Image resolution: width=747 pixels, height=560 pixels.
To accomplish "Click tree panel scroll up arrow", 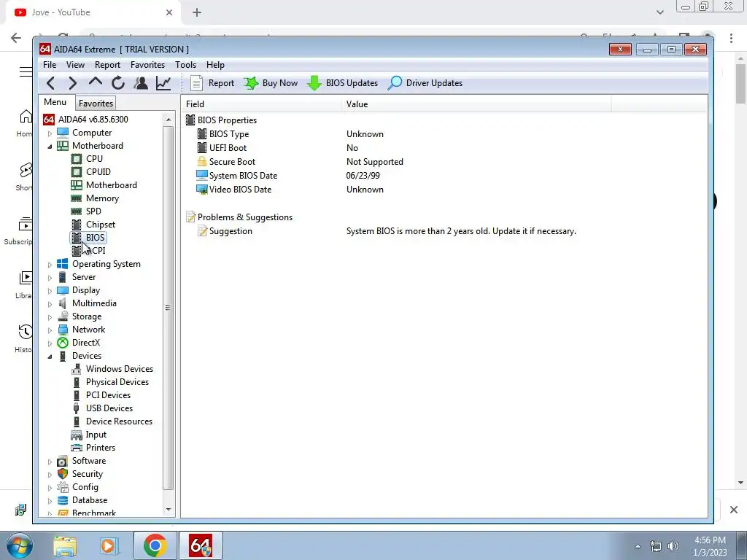I will coord(169,120).
